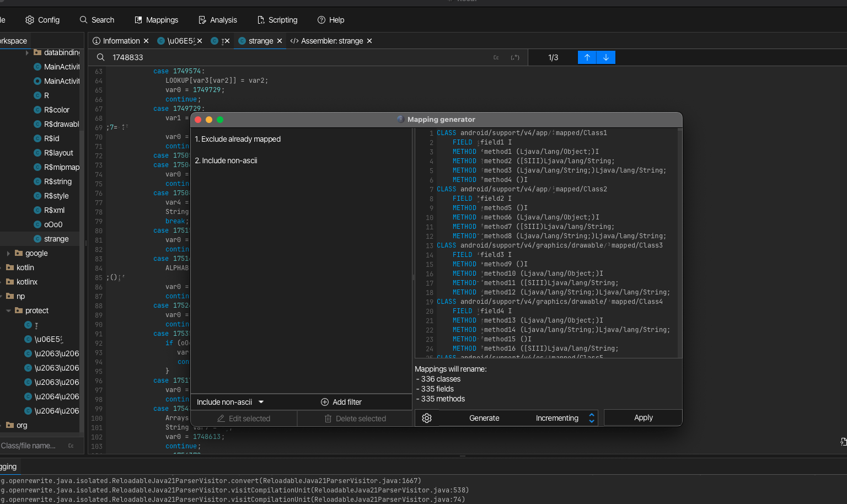Toggle case sensitivity for class/file name filter
The height and width of the screenshot is (504, 847).
[x=71, y=446]
